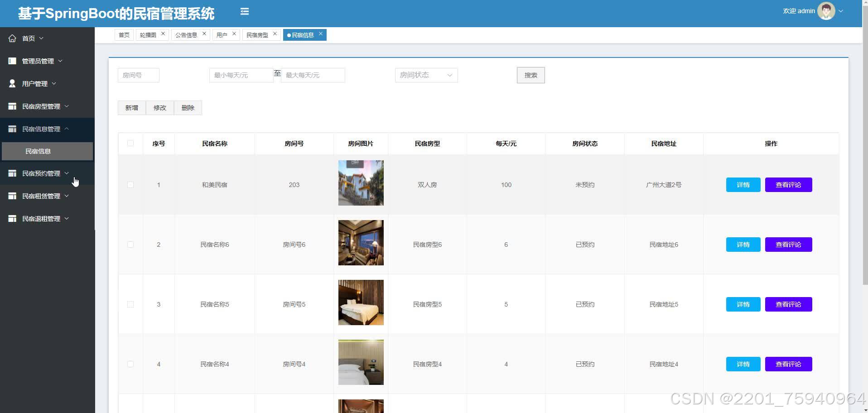Check the row checkbox for 民宿名称4
The image size is (868, 413).
click(x=130, y=364)
